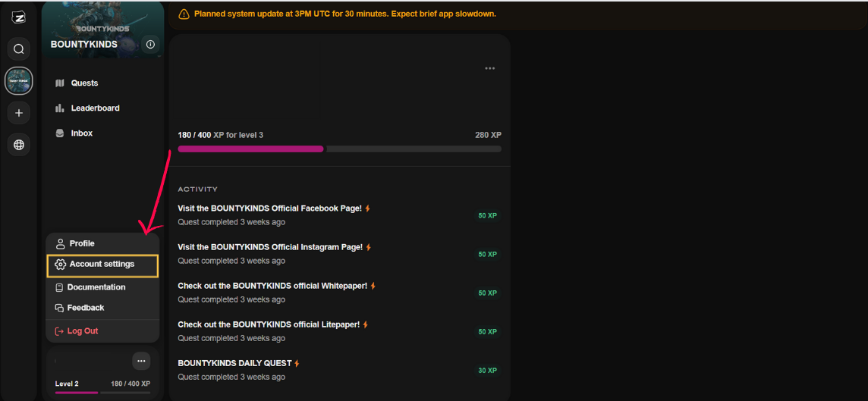
Task: Open the globe explore icon
Action: (19, 145)
